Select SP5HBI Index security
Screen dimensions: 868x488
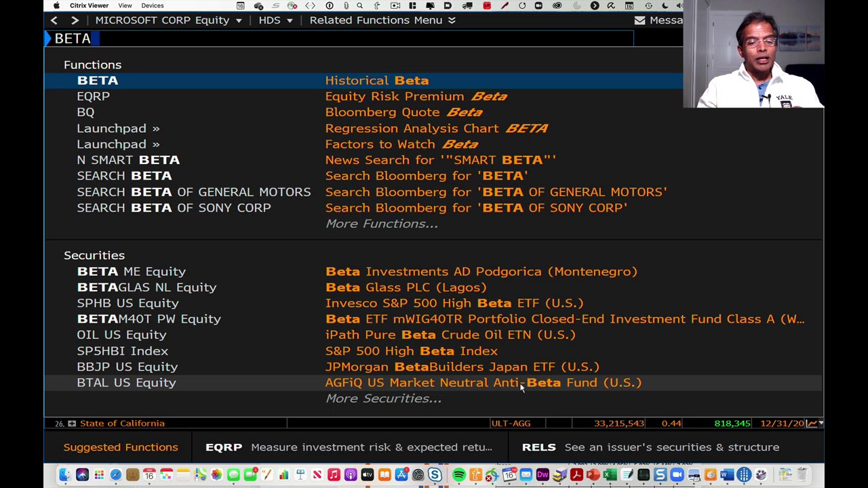(x=434, y=351)
